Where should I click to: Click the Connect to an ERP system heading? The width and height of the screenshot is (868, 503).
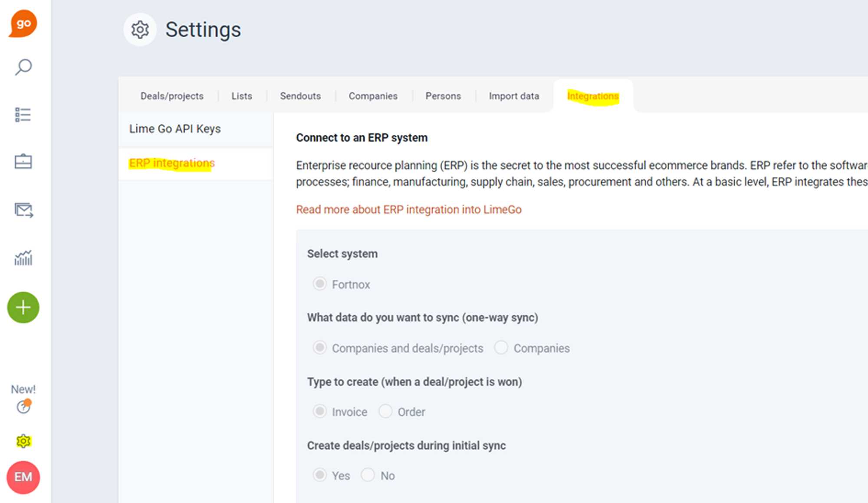(x=362, y=137)
